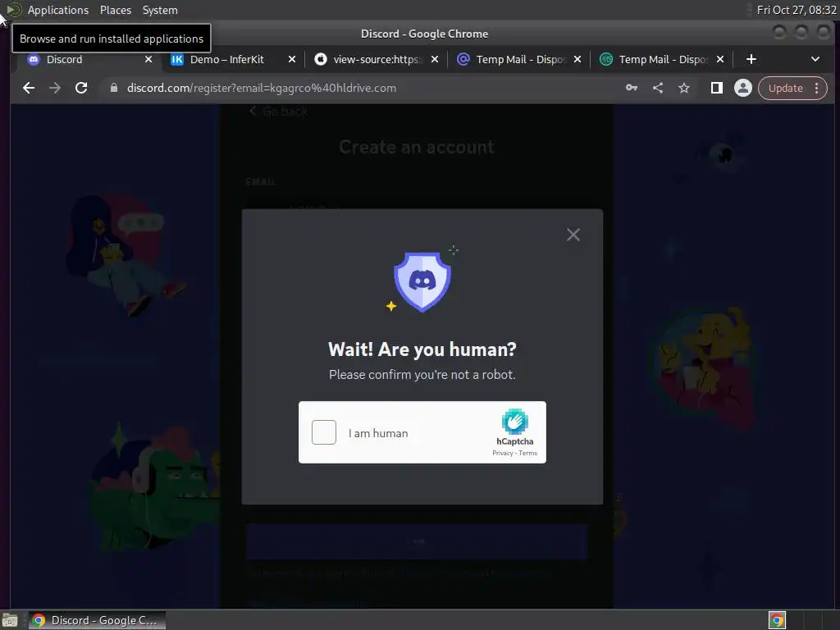Click the hCaptcha logo

click(x=515, y=422)
